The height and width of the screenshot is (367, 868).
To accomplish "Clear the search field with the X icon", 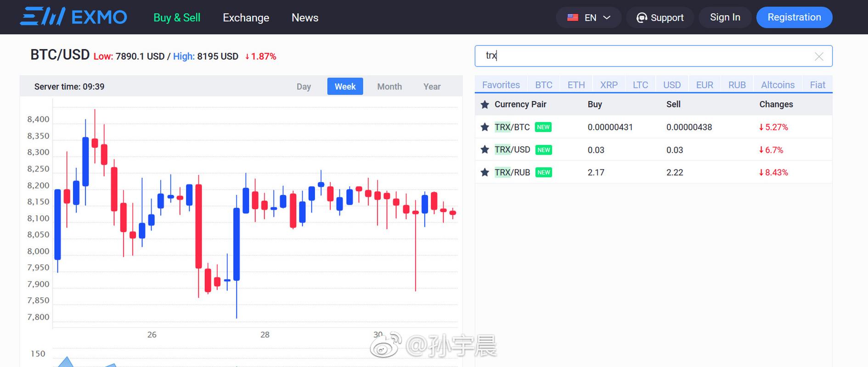I will pos(819,56).
